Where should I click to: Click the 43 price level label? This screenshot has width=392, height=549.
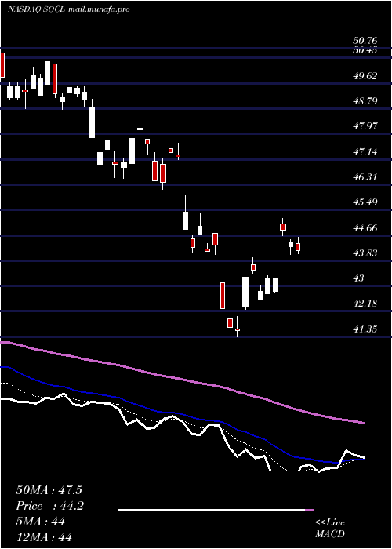[x=359, y=278]
